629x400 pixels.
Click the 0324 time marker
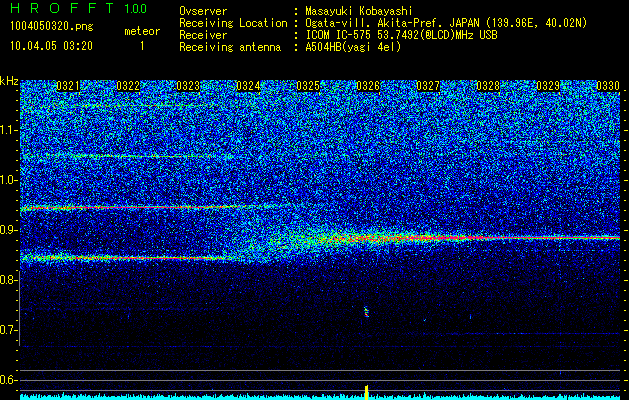tap(248, 86)
